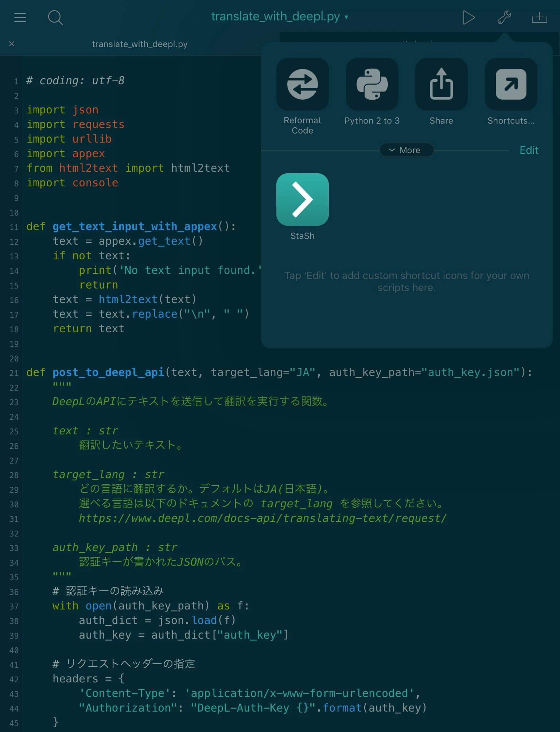Place cursor on '# coding: utf-8' line
560x732 pixels.
75,81
